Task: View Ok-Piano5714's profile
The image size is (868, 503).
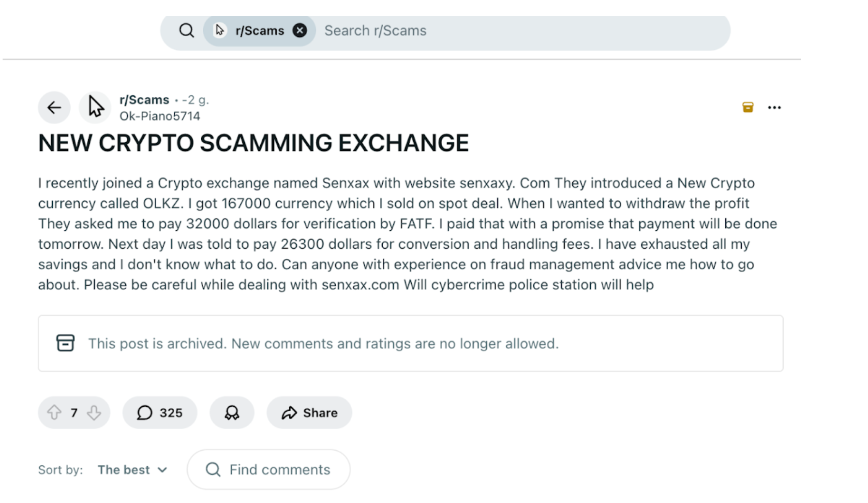Action: coord(160,116)
